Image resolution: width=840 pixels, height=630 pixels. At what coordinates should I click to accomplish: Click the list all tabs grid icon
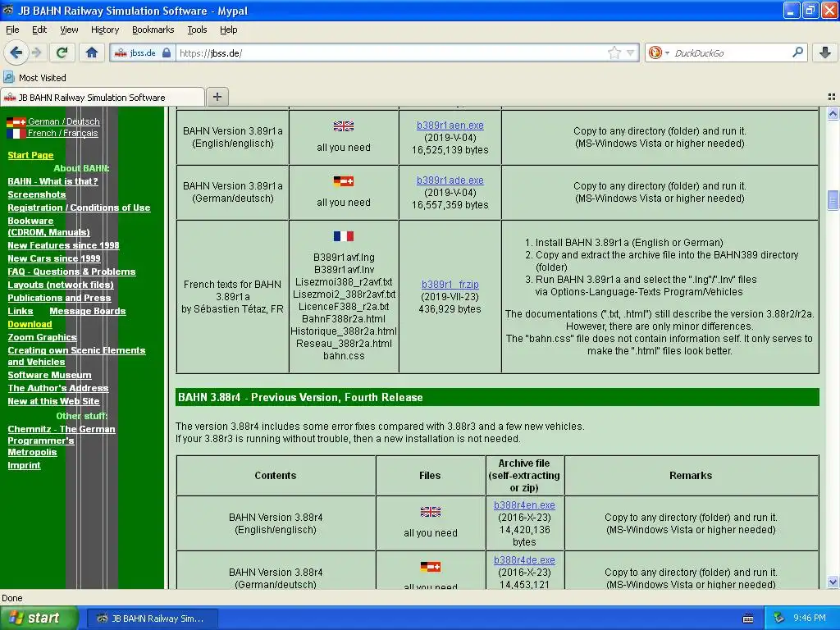click(x=832, y=97)
